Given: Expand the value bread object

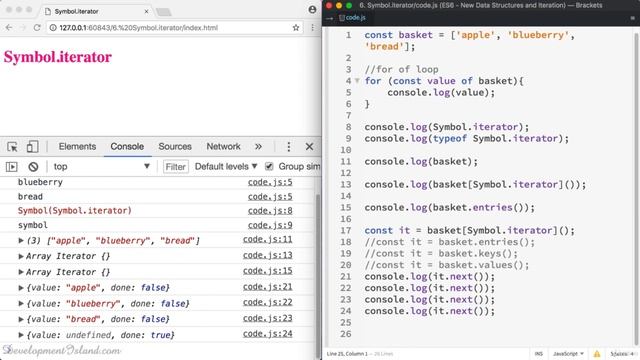Looking at the screenshot, I should 21,319.
